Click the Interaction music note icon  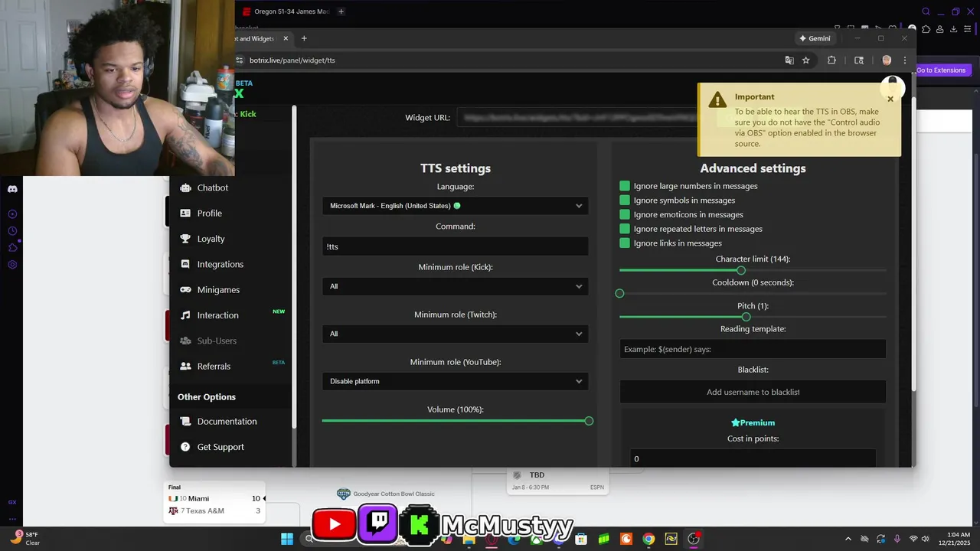[x=185, y=315]
